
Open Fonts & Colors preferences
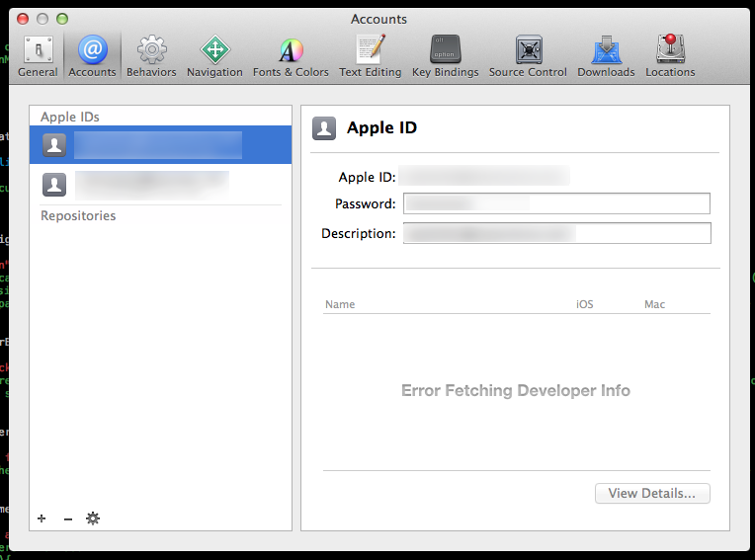[291, 56]
